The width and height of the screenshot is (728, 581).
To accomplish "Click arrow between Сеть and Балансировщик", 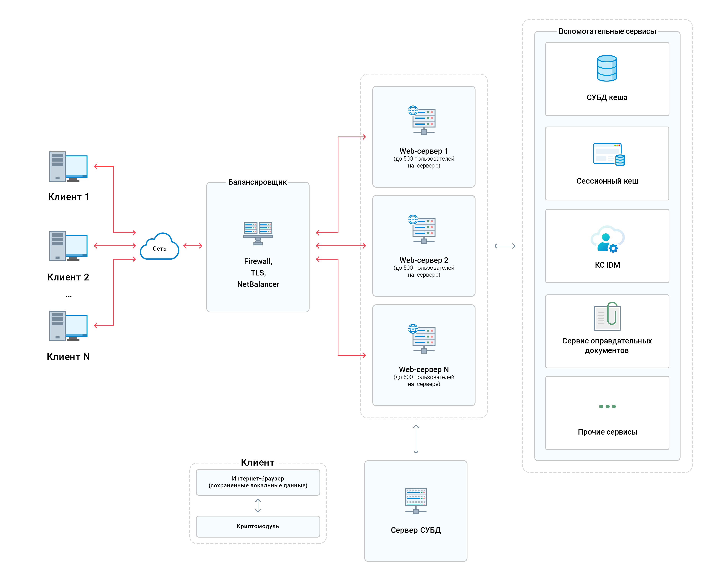I will 193,246.
